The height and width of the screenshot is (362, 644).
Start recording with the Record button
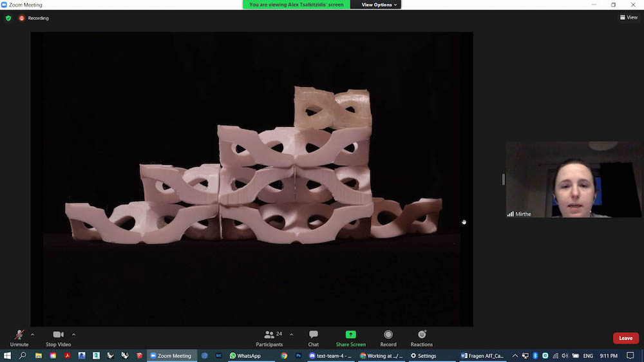tap(388, 338)
